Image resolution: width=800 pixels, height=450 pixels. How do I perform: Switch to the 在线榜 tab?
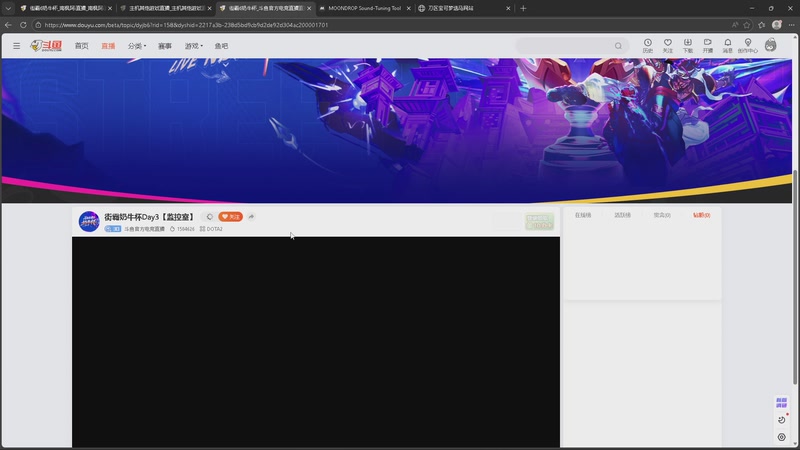click(x=583, y=215)
